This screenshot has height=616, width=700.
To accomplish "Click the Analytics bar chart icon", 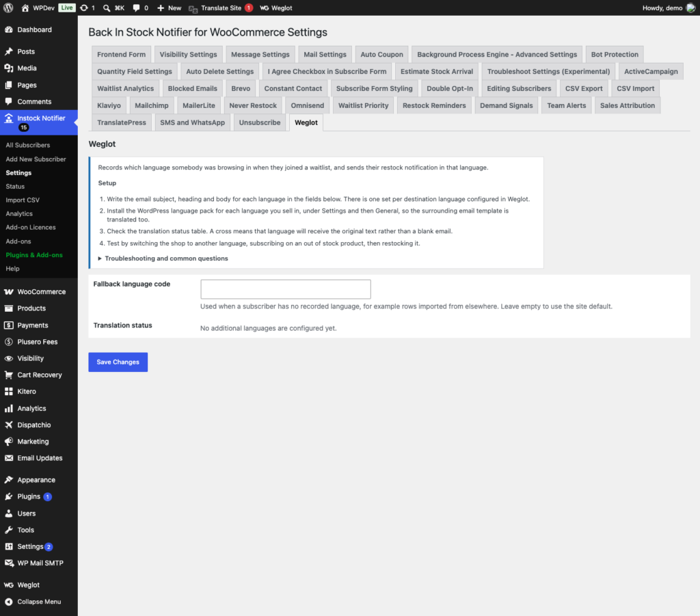I will (x=8, y=408).
